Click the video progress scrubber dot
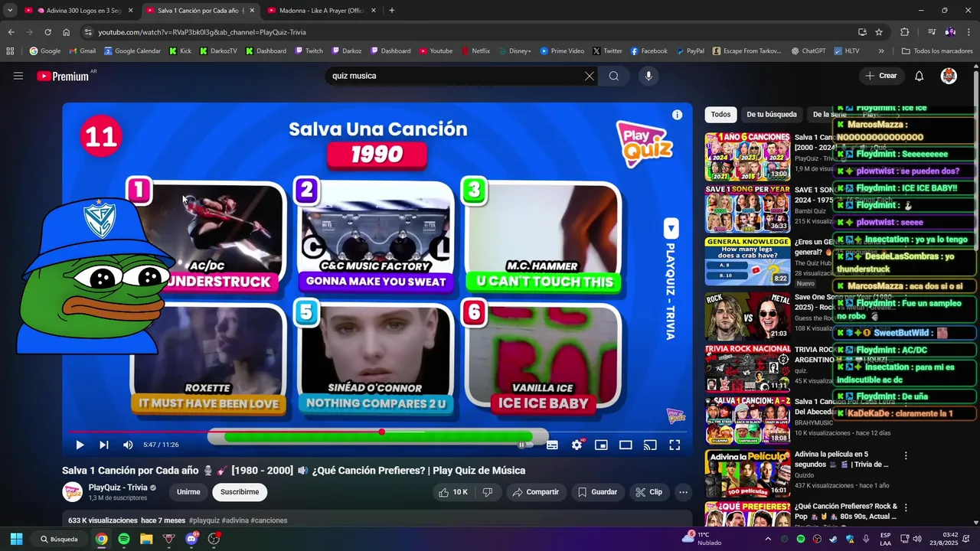Image resolution: width=980 pixels, height=551 pixels. pos(381,432)
